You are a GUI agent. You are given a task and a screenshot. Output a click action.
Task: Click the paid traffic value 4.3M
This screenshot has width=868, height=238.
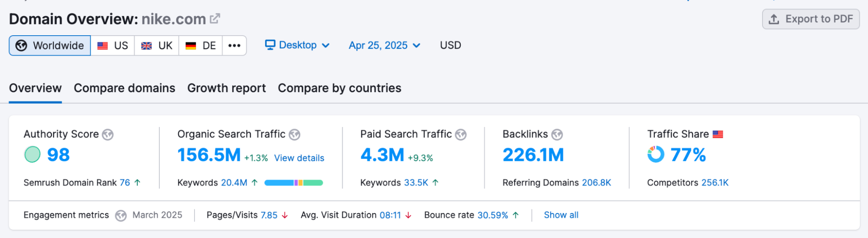tap(382, 155)
